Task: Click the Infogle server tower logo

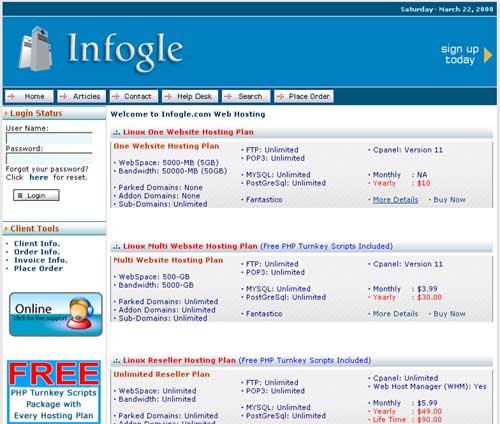Action: 36,49
